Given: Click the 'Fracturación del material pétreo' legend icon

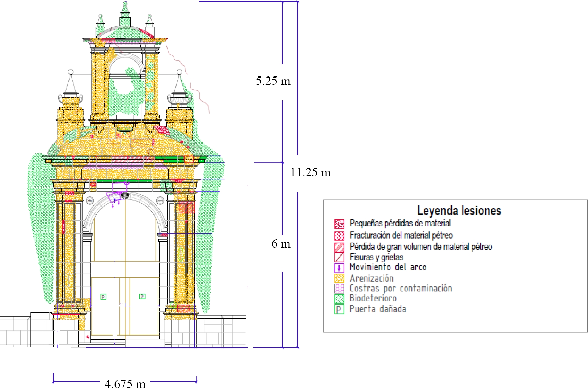Looking at the screenshot, I should pos(339,236).
